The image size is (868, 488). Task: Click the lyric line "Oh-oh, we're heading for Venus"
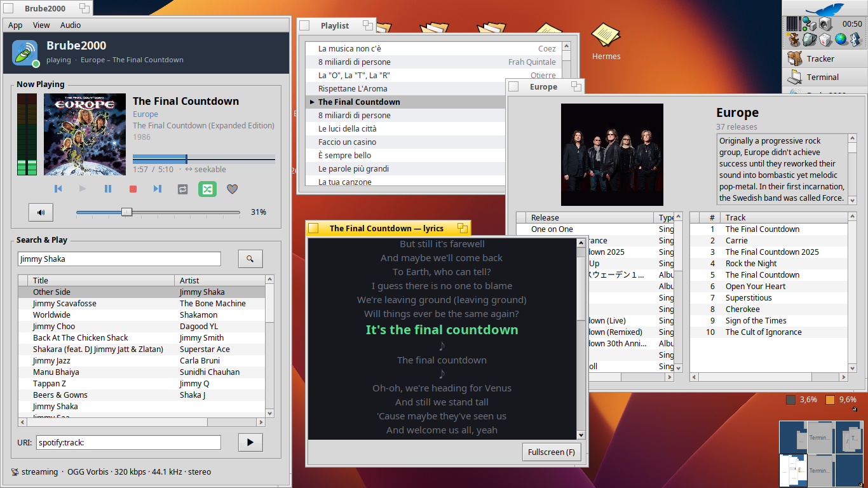click(442, 388)
